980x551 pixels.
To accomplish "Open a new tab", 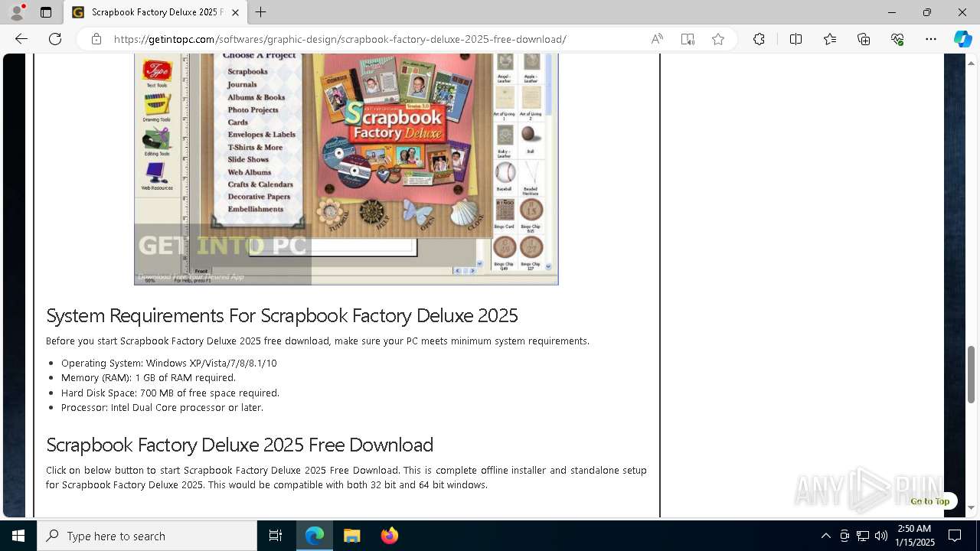I will pyautogui.click(x=261, y=12).
